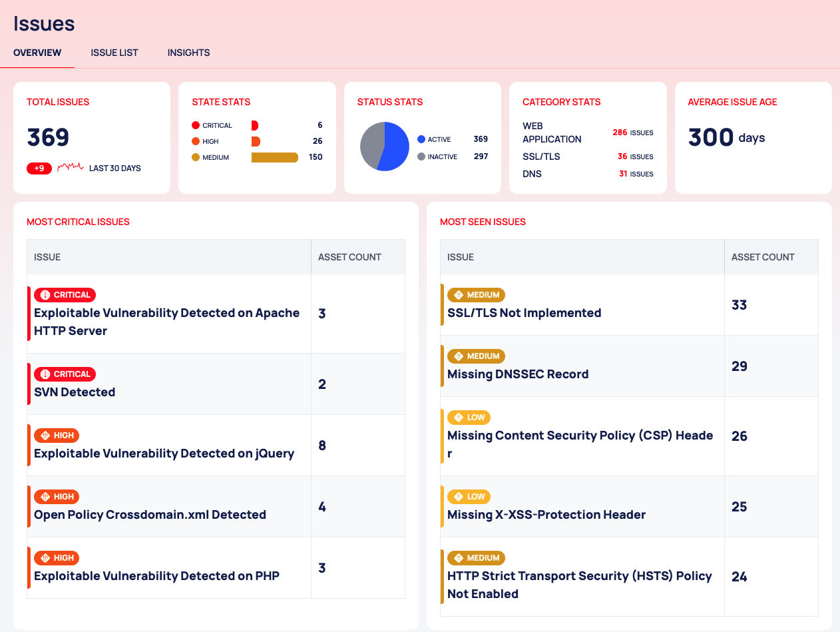Viewport: 840px width, 632px height.
Task: Click asset count 4 for Crossdomain.xml issue
Action: tap(322, 507)
